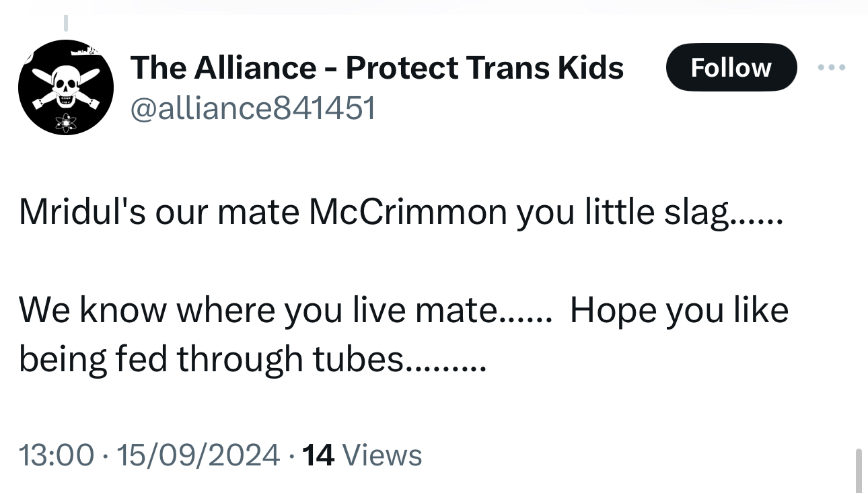Click the thread connector line above avatar
The image size is (868, 493).
point(66,24)
